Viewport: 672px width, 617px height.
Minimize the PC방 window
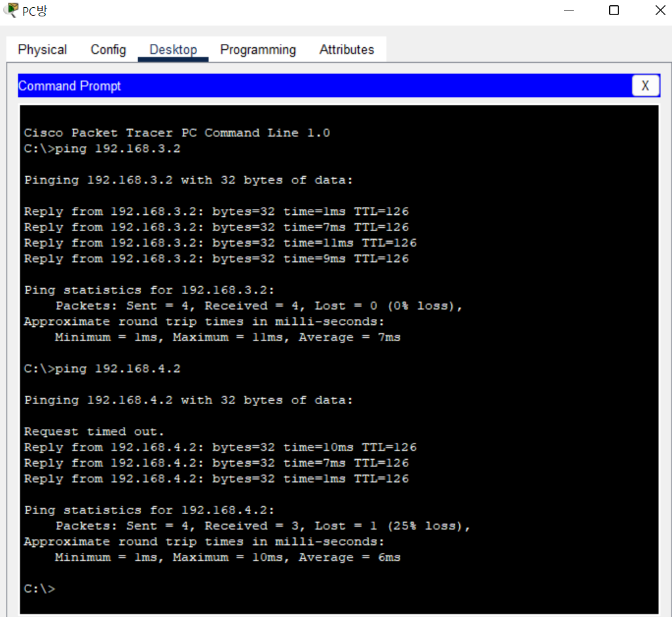tap(569, 10)
